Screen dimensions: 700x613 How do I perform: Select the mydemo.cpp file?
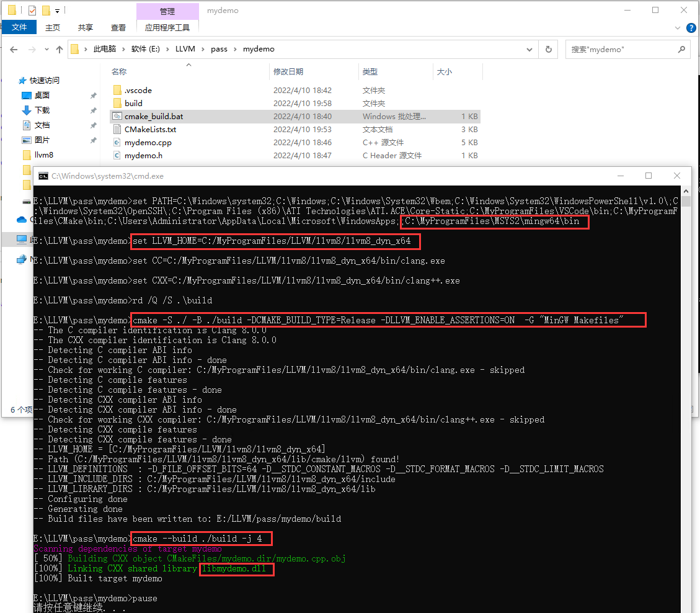tap(148, 143)
